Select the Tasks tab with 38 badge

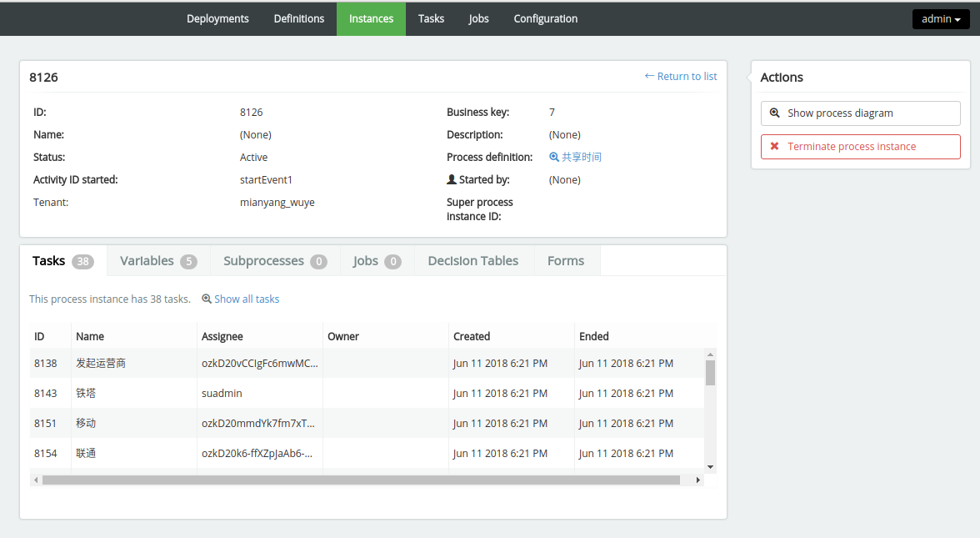pos(63,261)
